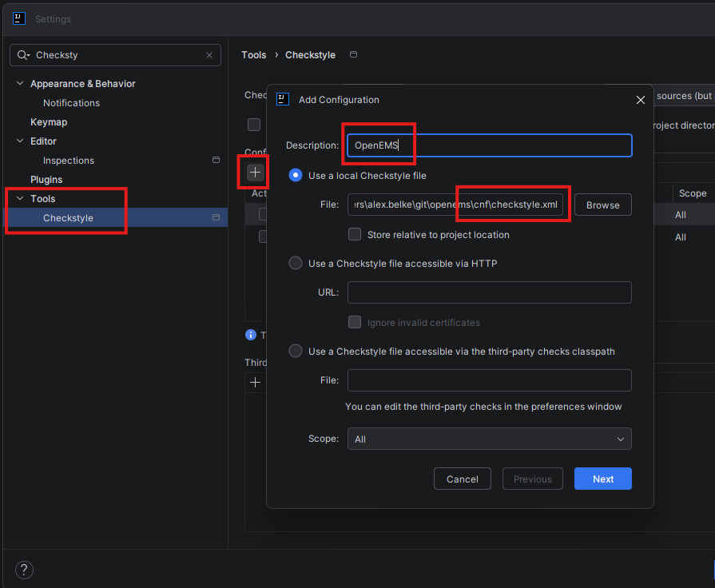715x588 pixels.
Task: Click the blue info icon
Action: click(x=251, y=335)
